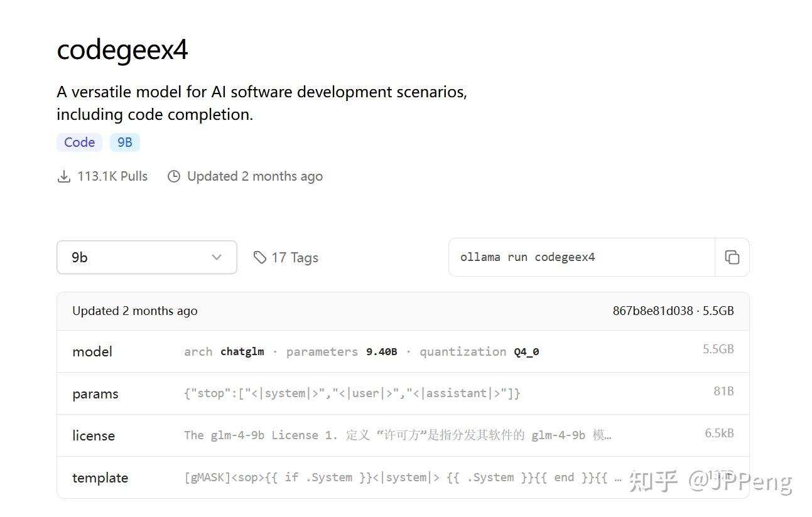812x517 pixels.
Task: Click the tag icon beside 17 Tags
Action: point(260,257)
